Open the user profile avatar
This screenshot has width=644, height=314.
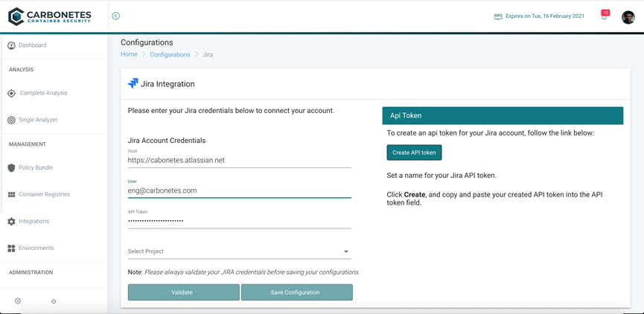[628, 17]
